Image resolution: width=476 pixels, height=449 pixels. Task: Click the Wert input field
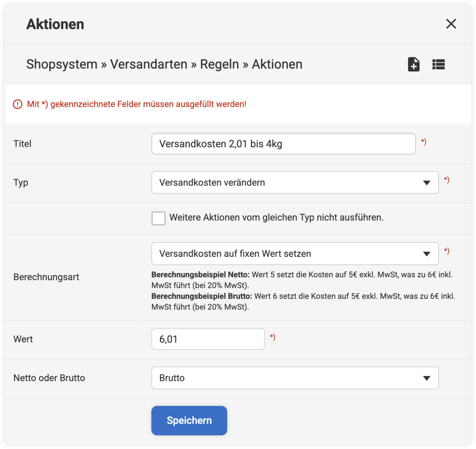(x=208, y=339)
